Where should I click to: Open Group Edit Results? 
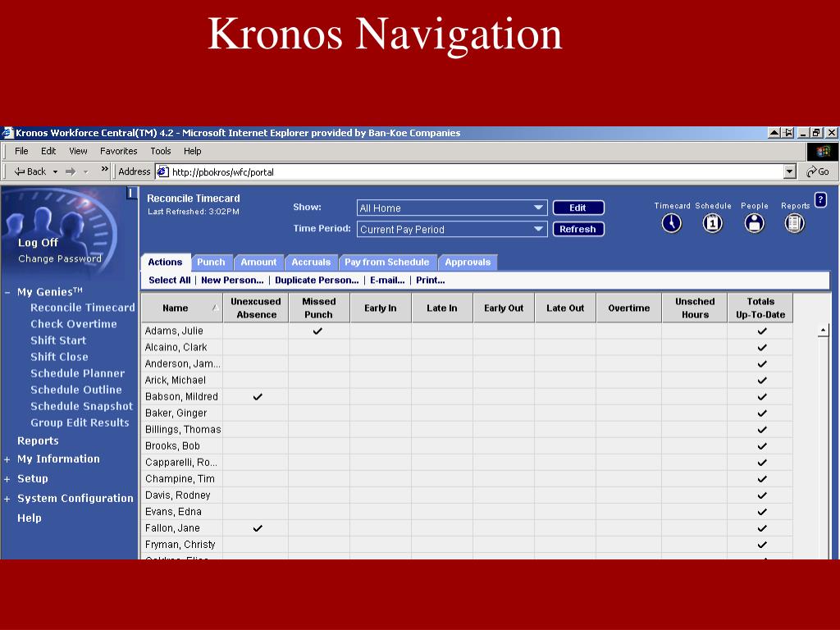80,422
